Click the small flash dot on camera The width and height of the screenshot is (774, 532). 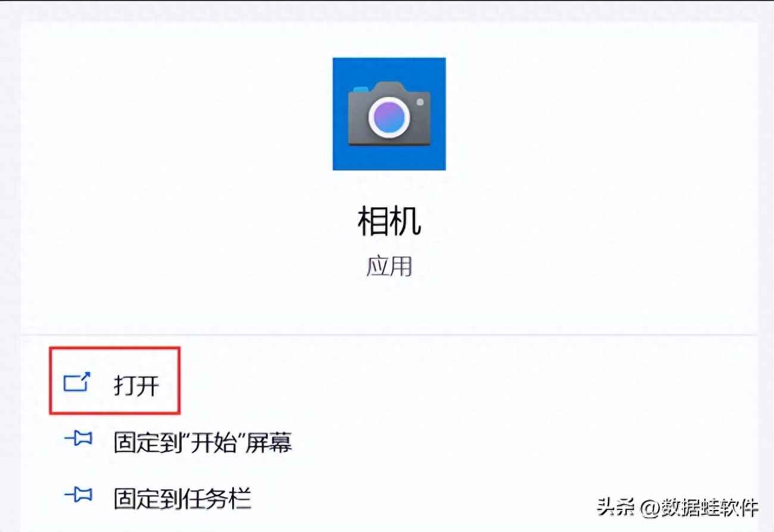(x=420, y=102)
